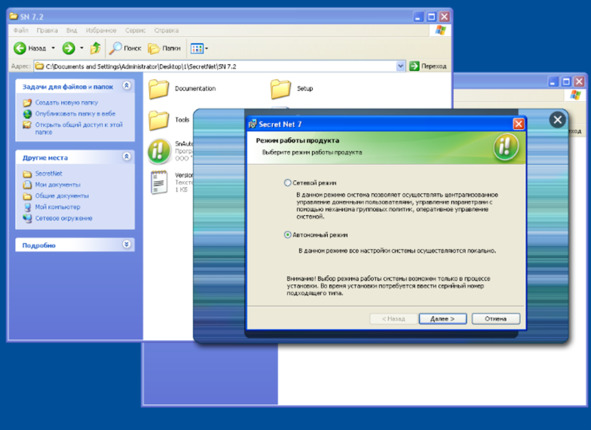Click the folder icon in the address bar
591x430 pixels.
pyautogui.click(x=39, y=66)
